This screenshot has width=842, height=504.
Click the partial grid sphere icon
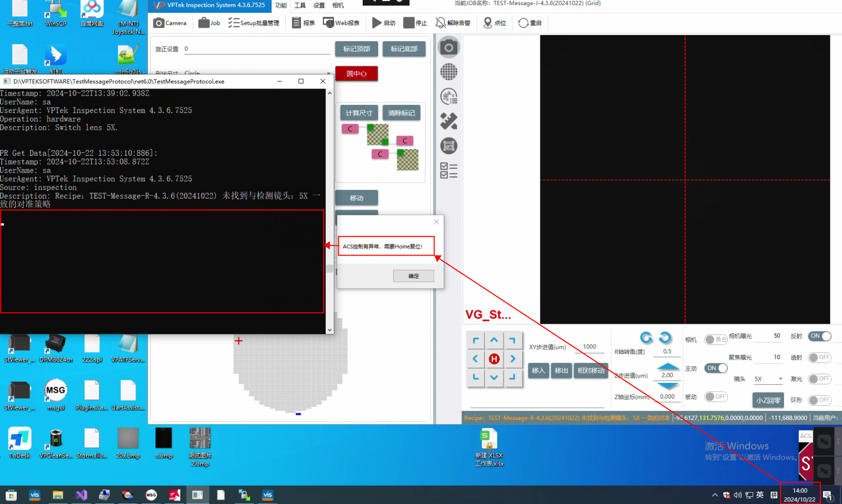449,96
